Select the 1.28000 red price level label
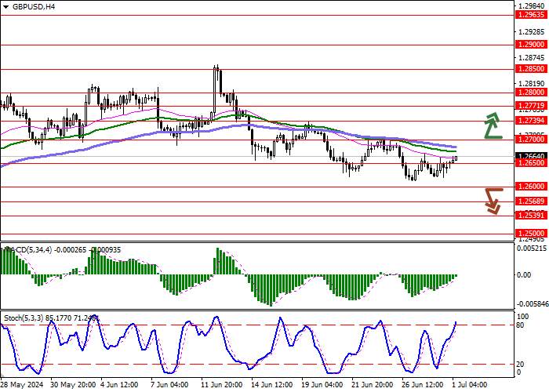Viewport: 549px width, 392px height. click(531, 93)
